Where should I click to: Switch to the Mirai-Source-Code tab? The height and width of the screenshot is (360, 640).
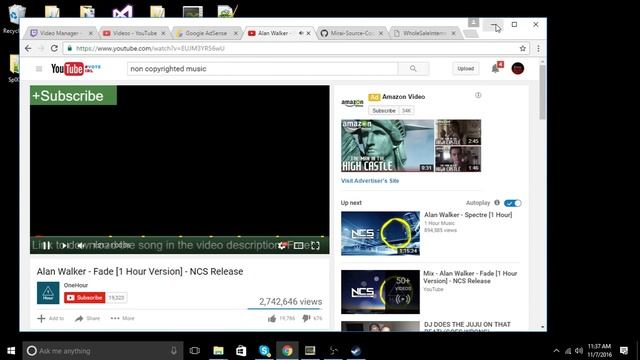[x=350, y=33]
